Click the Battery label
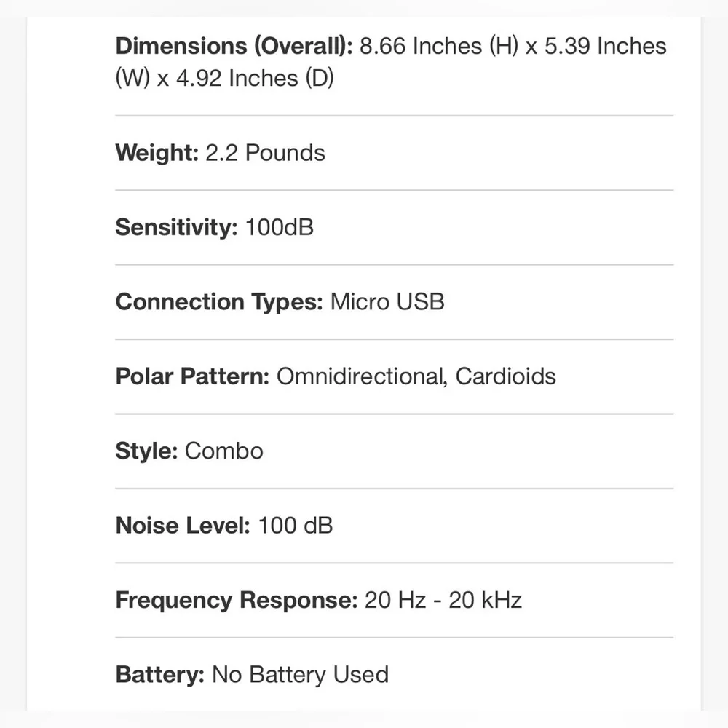 (159, 675)
